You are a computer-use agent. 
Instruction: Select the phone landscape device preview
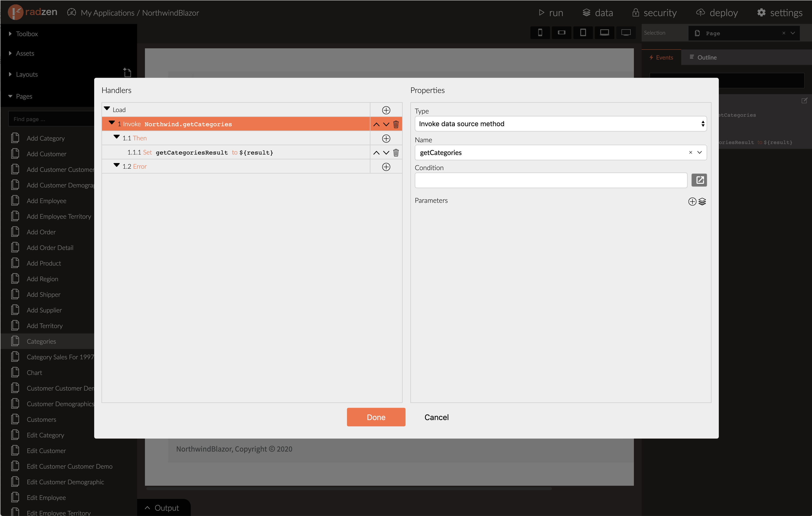pos(561,33)
